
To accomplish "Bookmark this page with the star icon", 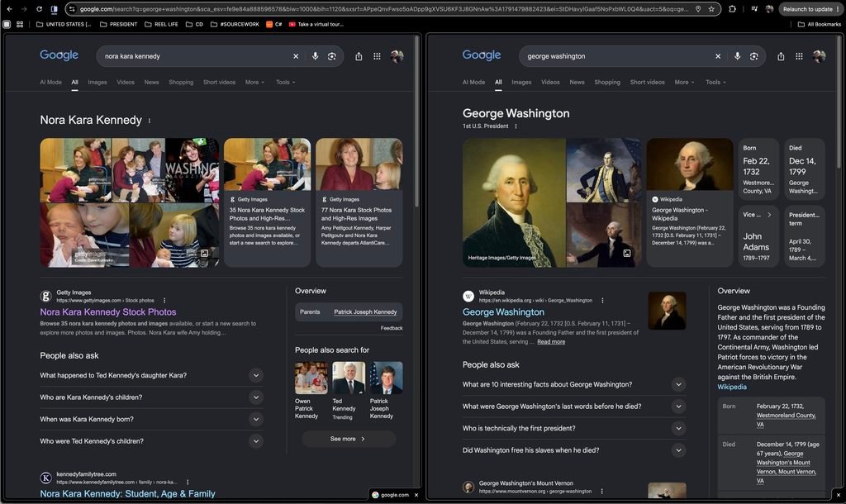I will [x=711, y=9].
